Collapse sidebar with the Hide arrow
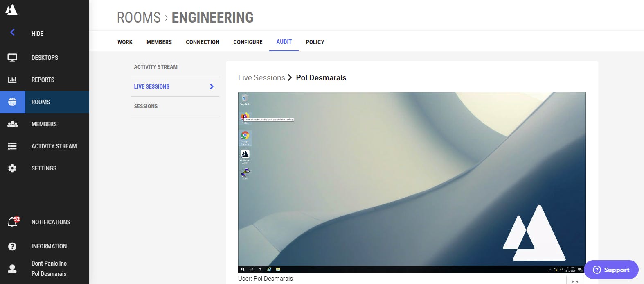This screenshot has width=644, height=284. pos(13,32)
